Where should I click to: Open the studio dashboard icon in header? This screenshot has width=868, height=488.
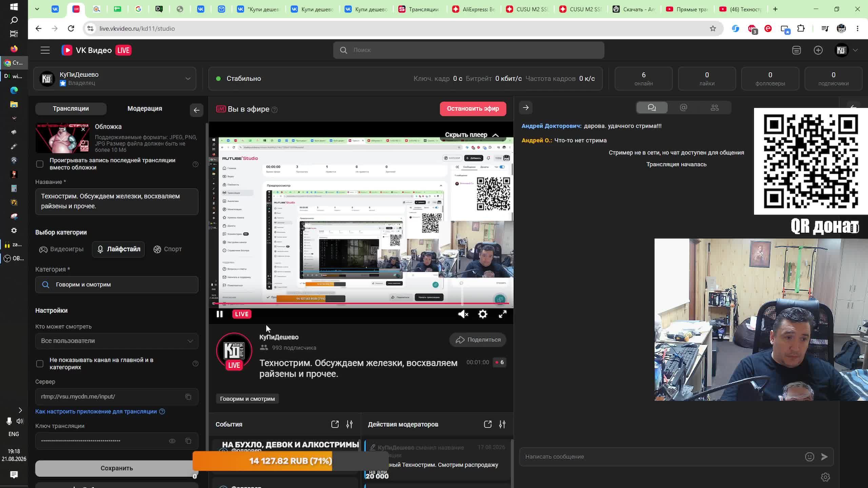pyautogui.click(x=796, y=50)
